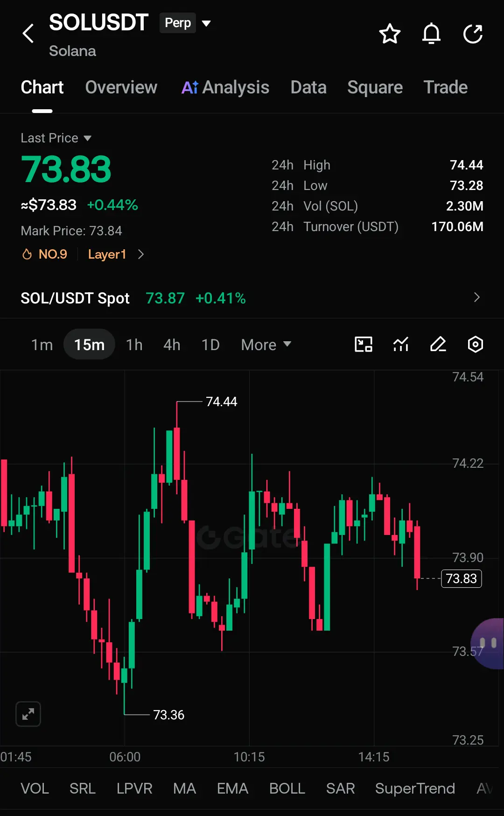Tap the 24h Vol value 2.30M
Screen dimensions: 504x816
[465, 206]
